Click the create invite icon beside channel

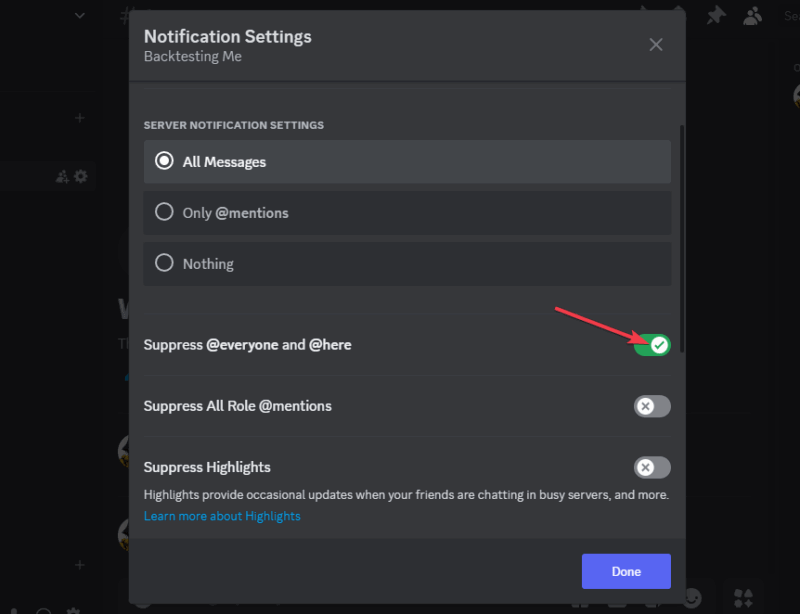(x=63, y=176)
